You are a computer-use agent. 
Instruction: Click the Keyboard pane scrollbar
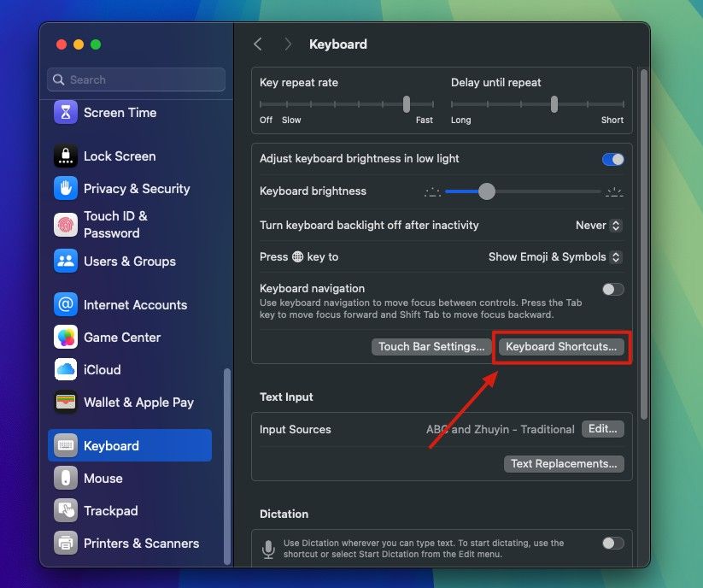[644, 244]
